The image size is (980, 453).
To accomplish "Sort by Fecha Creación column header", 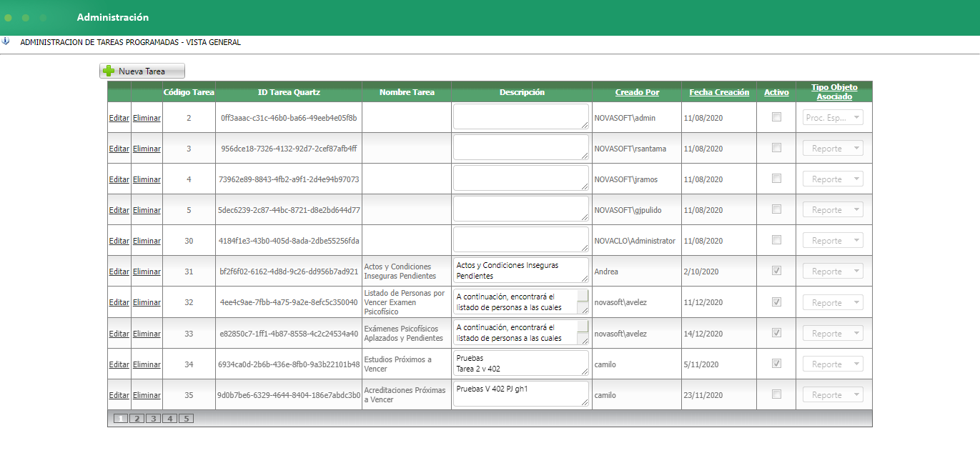I will (x=719, y=92).
